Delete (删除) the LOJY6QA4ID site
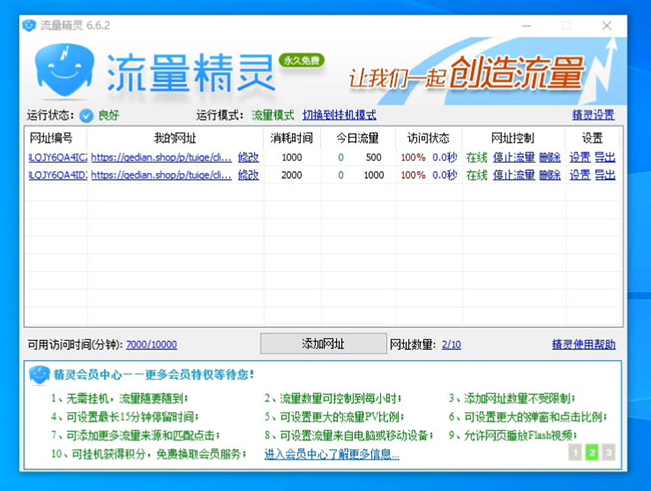This screenshot has width=651, height=491. 550,175
